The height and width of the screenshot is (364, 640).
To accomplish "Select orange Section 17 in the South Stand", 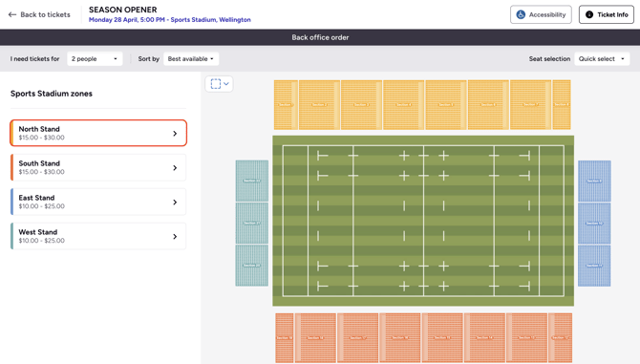I will (357, 338).
